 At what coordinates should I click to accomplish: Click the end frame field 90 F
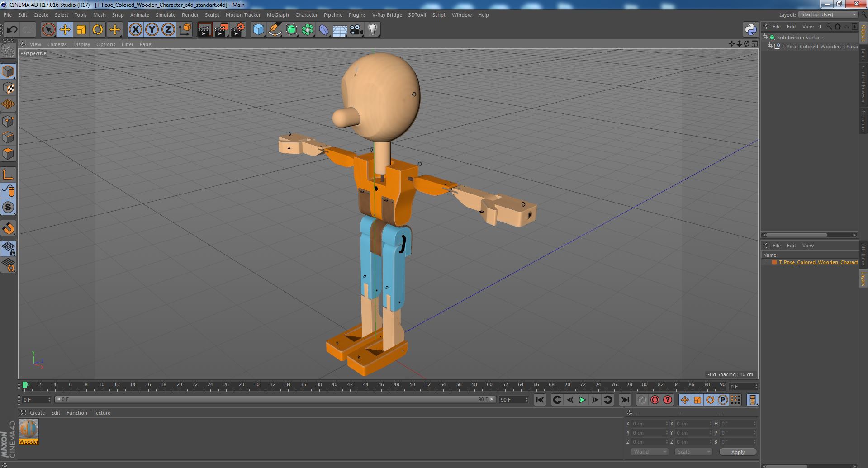coord(513,400)
